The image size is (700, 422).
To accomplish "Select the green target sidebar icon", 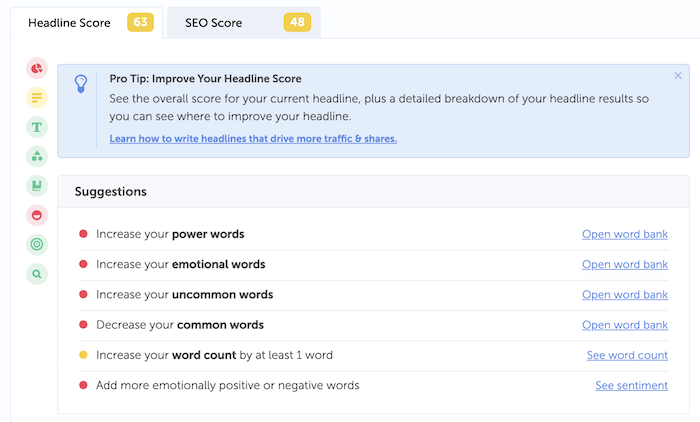I will pos(37,243).
